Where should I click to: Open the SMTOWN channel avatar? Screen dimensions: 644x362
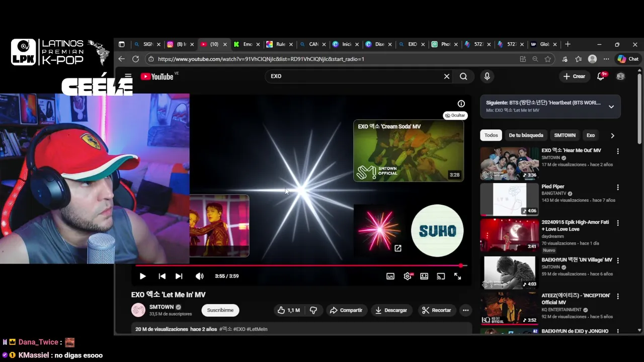pos(138,310)
